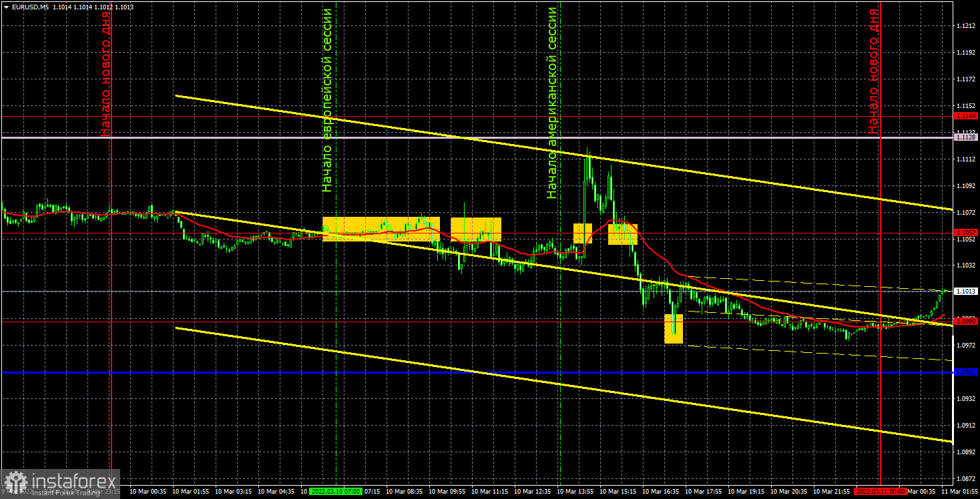Click the 1.1172 price axis label
This screenshot has height=499, width=980.
pos(965,79)
